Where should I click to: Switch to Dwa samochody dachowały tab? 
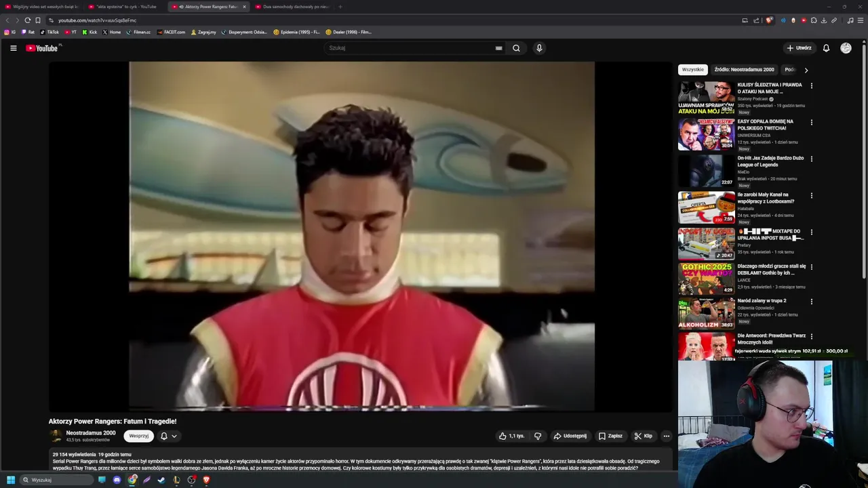pyautogui.click(x=292, y=7)
